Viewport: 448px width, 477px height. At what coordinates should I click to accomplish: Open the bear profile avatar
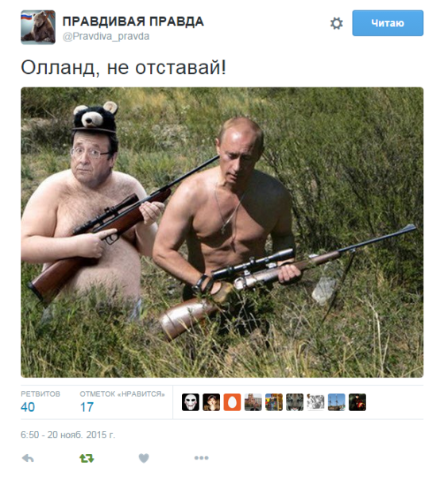(x=38, y=27)
